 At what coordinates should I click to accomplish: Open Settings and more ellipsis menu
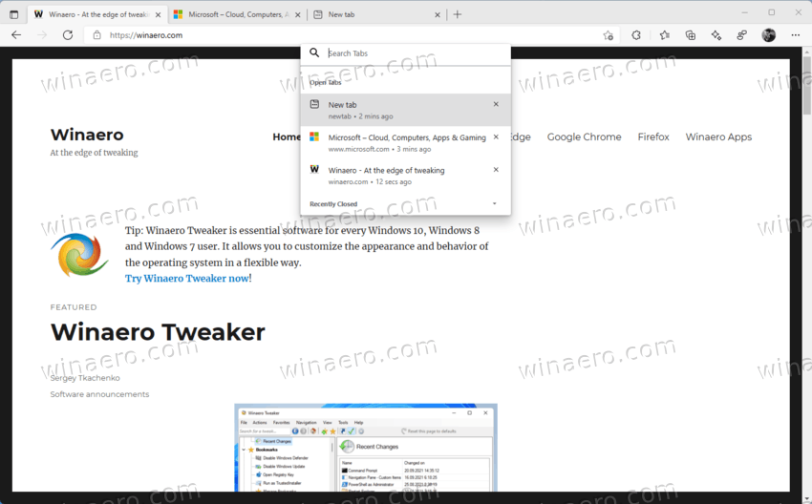pos(796,35)
